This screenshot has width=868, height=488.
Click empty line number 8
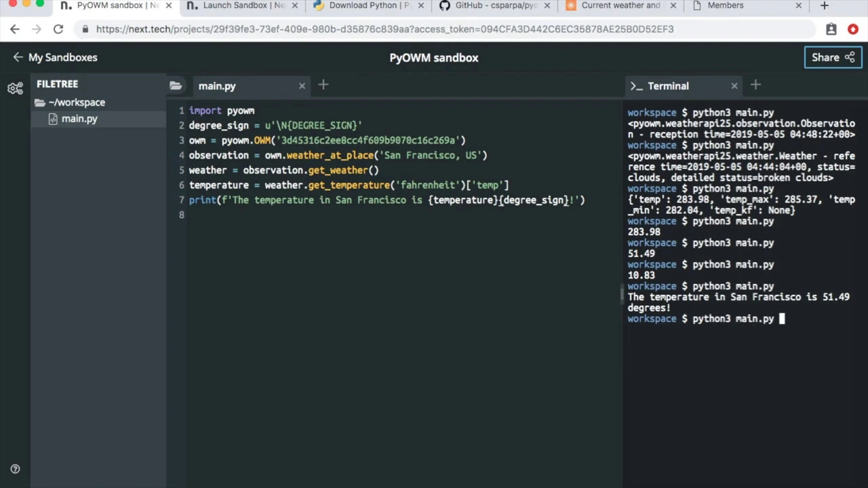[182, 215]
